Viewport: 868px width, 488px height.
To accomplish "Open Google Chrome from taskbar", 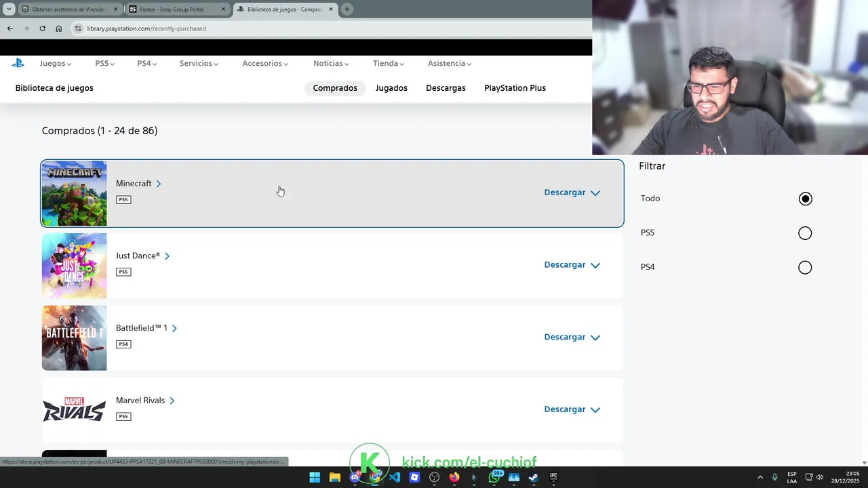I will pos(374,477).
